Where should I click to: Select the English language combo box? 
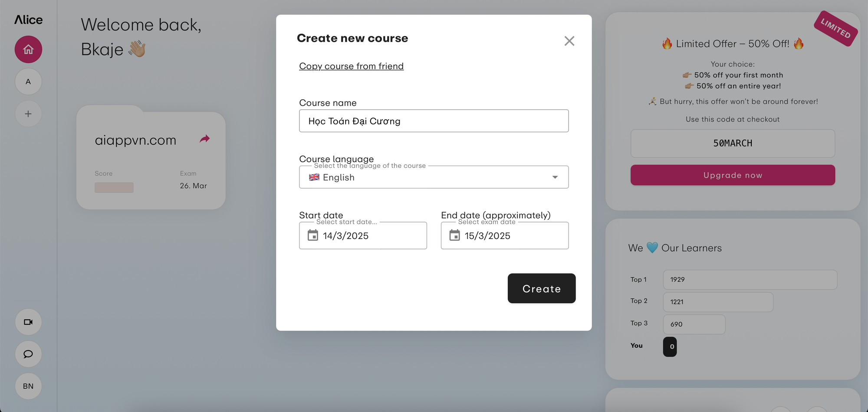(434, 177)
